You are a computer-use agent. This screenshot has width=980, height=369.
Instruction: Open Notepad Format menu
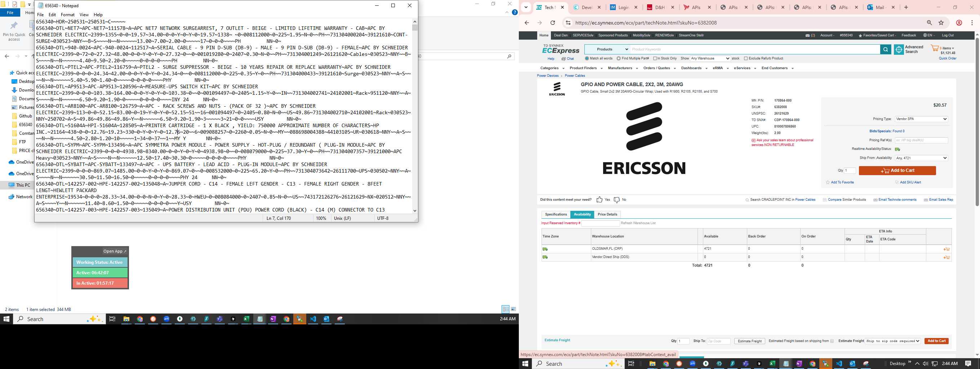pyautogui.click(x=68, y=15)
